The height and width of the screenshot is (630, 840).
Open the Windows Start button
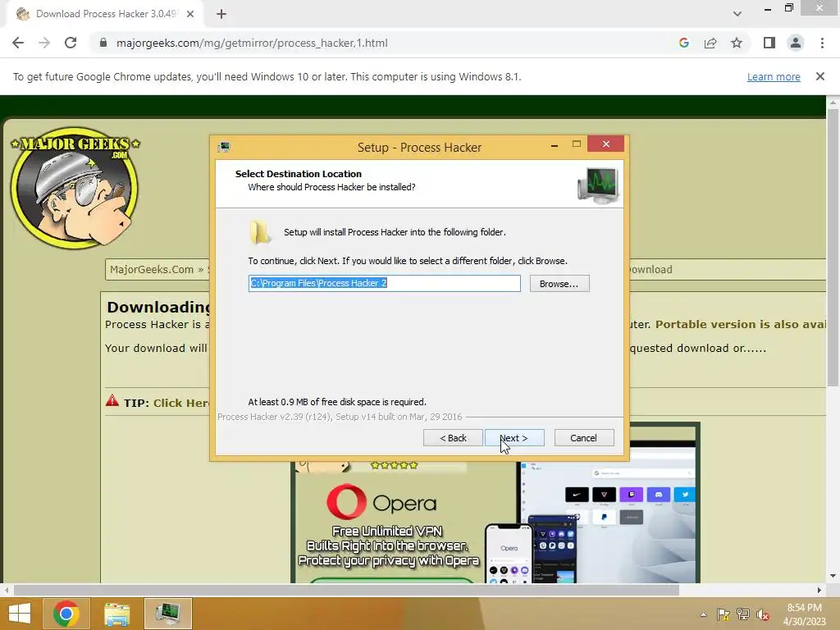click(x=20, y=614)
